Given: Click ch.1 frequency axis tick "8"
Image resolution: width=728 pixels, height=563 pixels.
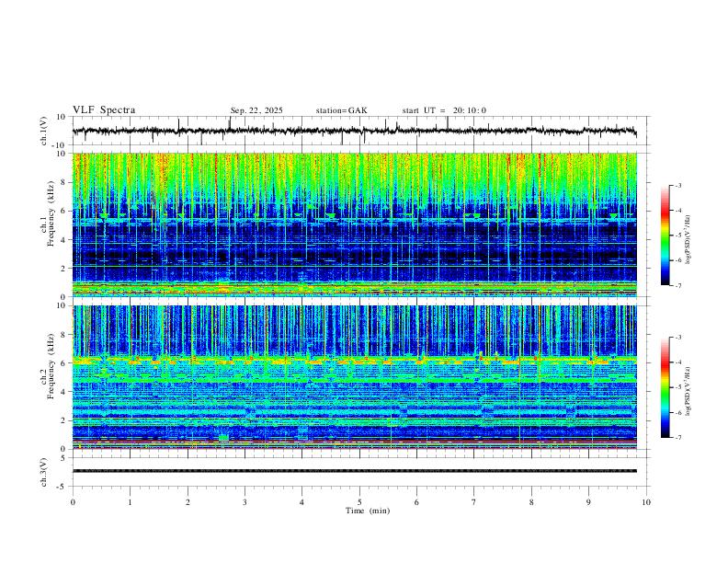Looking at the screenshot, I should click(63, 182).
